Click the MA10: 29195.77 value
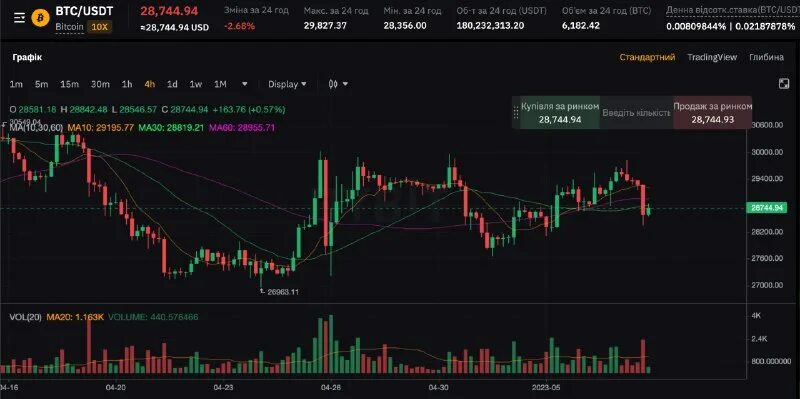The height and width of the screenshot is (399, 800). point(101,128)
